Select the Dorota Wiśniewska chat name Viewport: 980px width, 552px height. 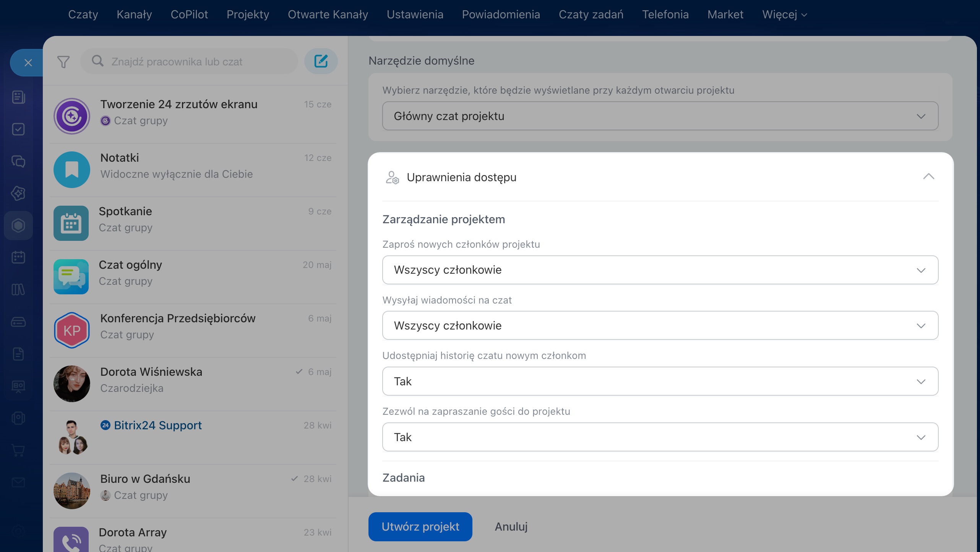(151, 372)
